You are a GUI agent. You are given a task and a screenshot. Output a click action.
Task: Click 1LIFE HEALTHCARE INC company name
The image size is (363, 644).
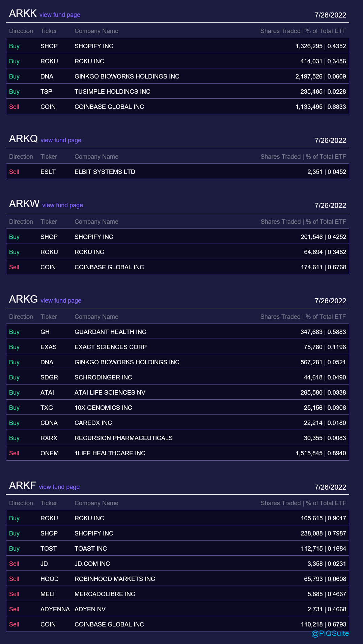(x=110, y=453)
